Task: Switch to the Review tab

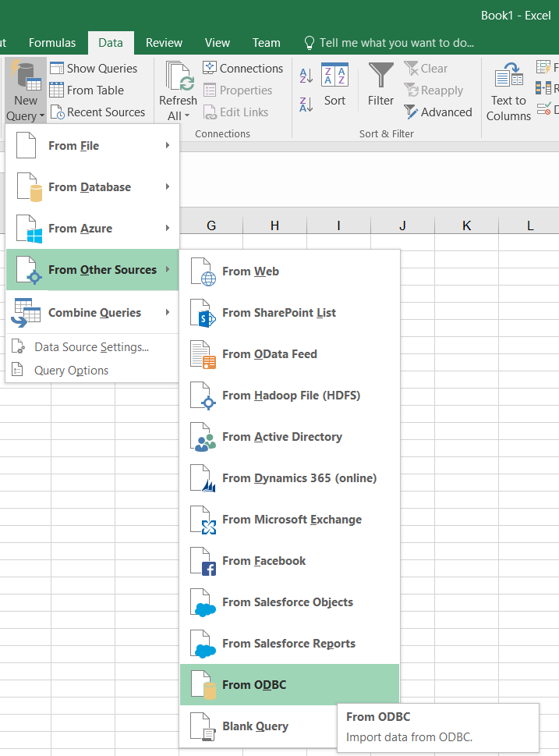Action: pyautogui.click(x=164, y=43)
